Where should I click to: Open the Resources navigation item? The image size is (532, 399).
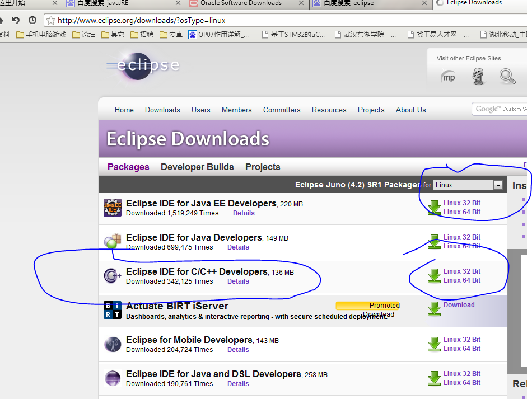(x=329, y=110)
